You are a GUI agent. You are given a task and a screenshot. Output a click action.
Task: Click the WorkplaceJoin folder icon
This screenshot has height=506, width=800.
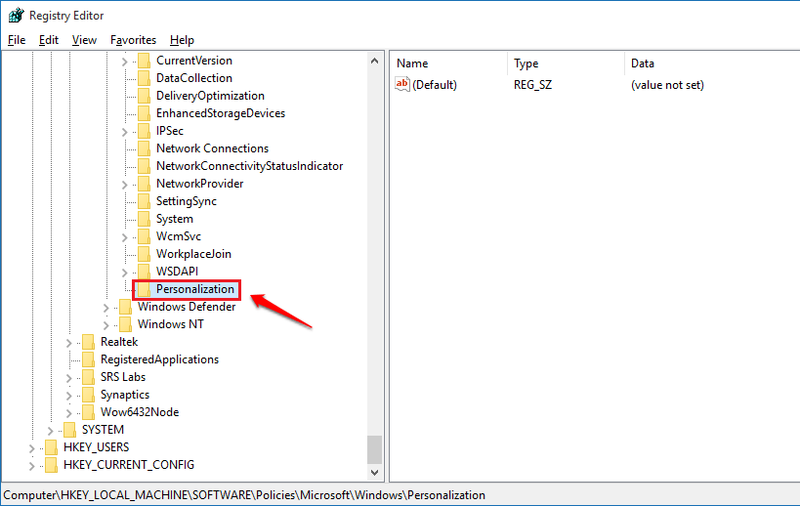click(x=144, y=254)
